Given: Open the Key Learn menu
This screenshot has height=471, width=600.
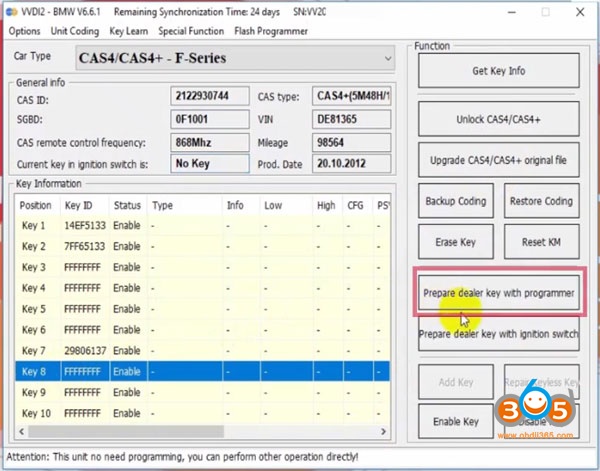Looking at the screenshot, I should [x=129, y=31].
